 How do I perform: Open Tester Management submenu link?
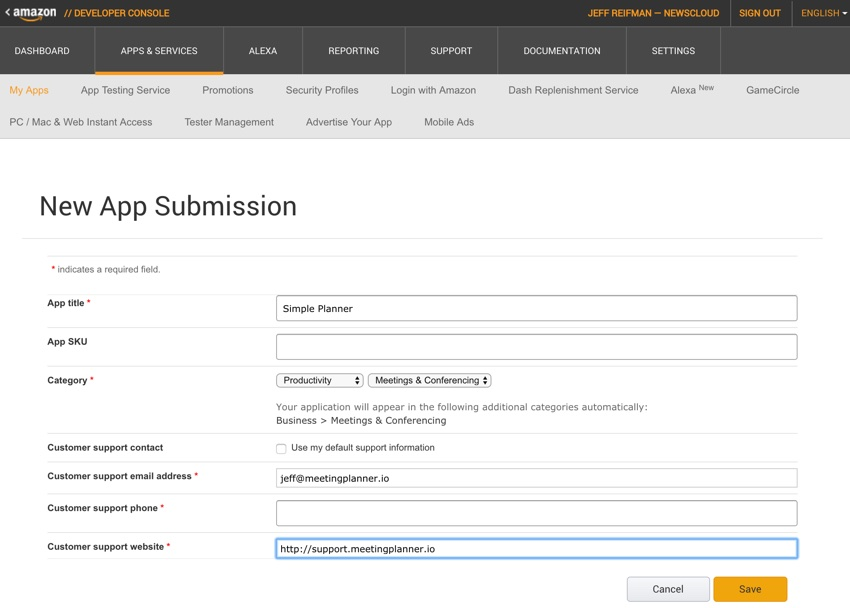pyautogui.click(x=229, y=122)
